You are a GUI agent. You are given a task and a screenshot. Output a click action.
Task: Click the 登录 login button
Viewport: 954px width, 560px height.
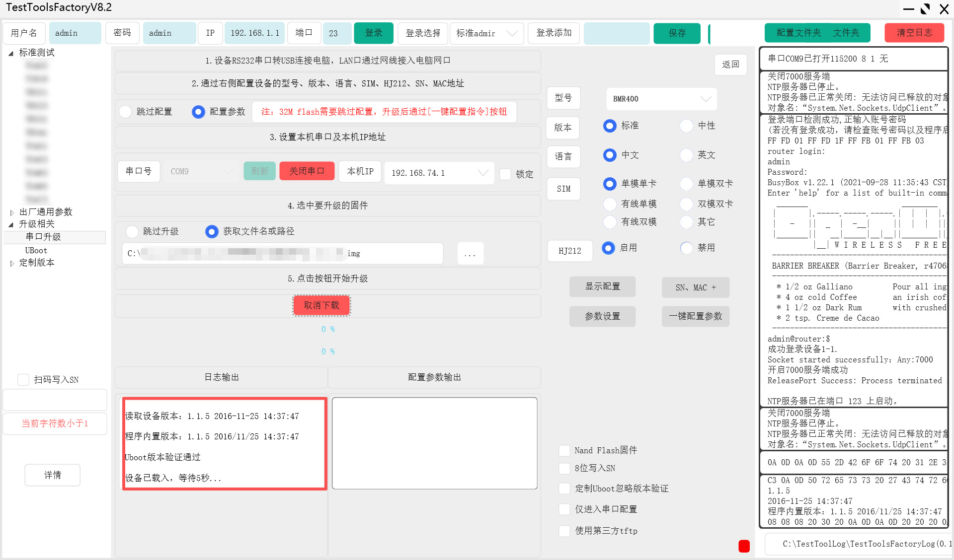(373, 33)
